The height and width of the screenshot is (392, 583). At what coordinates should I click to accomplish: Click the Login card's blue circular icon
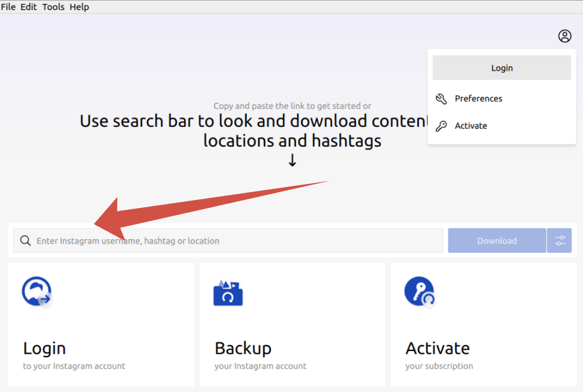[37, 292]
